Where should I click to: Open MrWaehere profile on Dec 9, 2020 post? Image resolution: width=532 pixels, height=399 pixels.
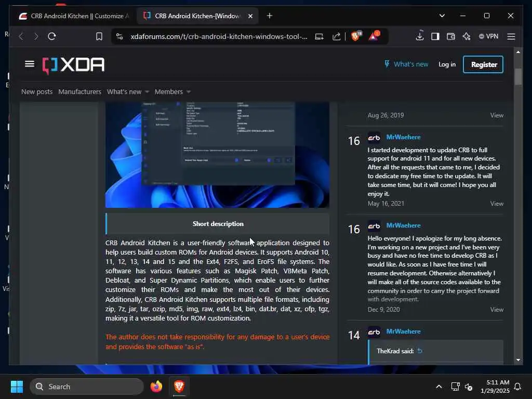coord(403,225)
